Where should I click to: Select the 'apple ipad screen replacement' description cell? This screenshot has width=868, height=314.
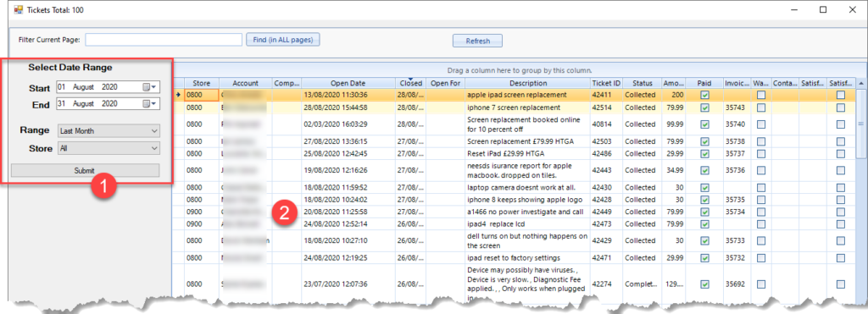point(527,95)
